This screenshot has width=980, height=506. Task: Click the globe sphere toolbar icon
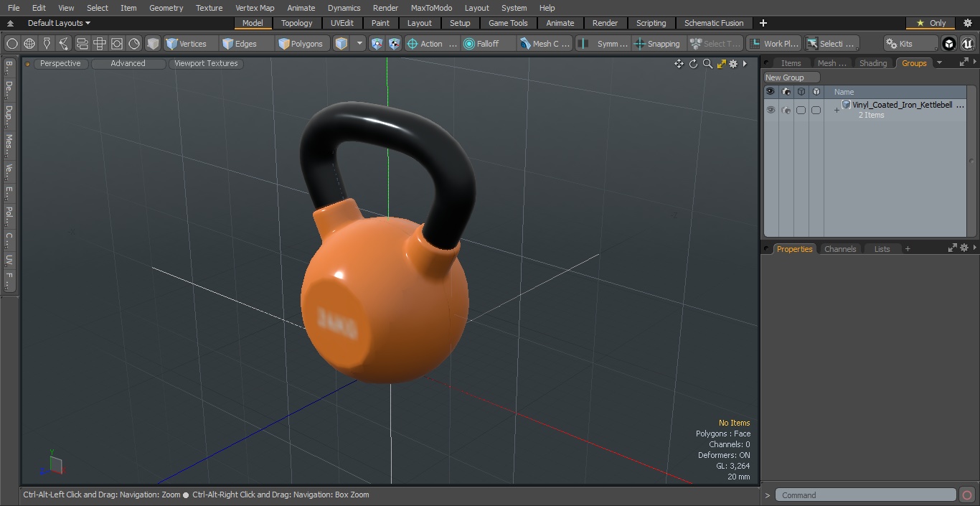pos(29,44)
